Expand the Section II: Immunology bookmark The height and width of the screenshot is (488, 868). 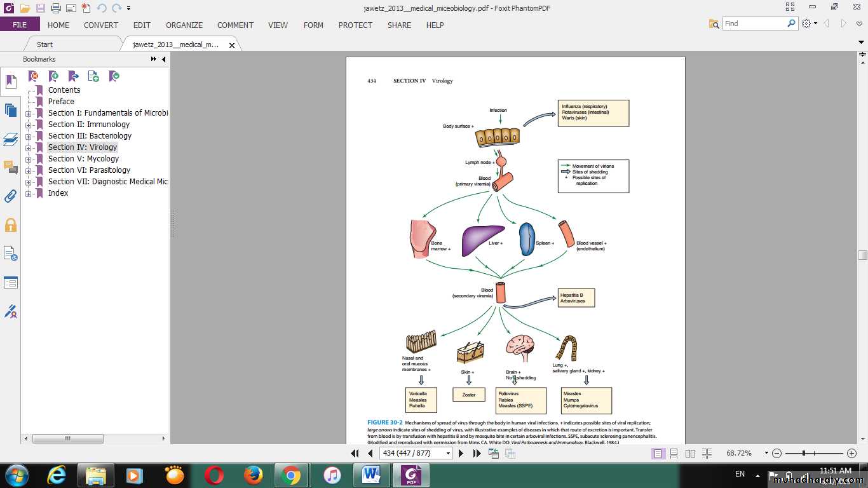point(29,125)
